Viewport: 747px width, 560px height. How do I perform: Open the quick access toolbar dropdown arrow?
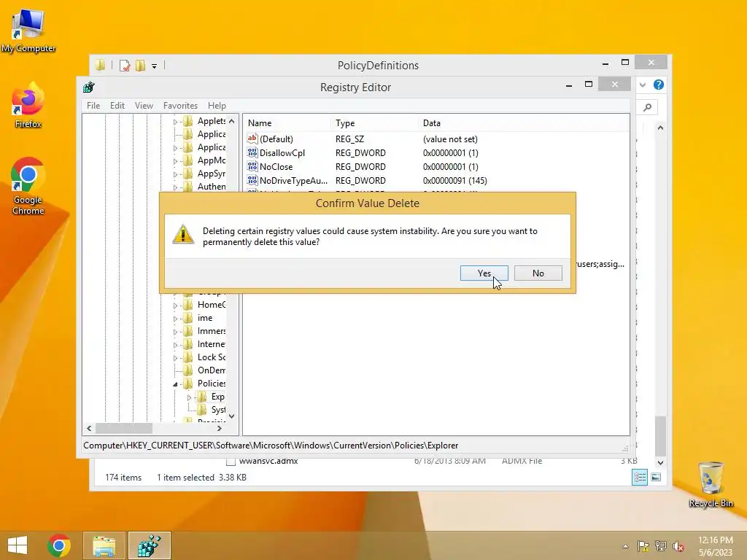tap(155, 66)
